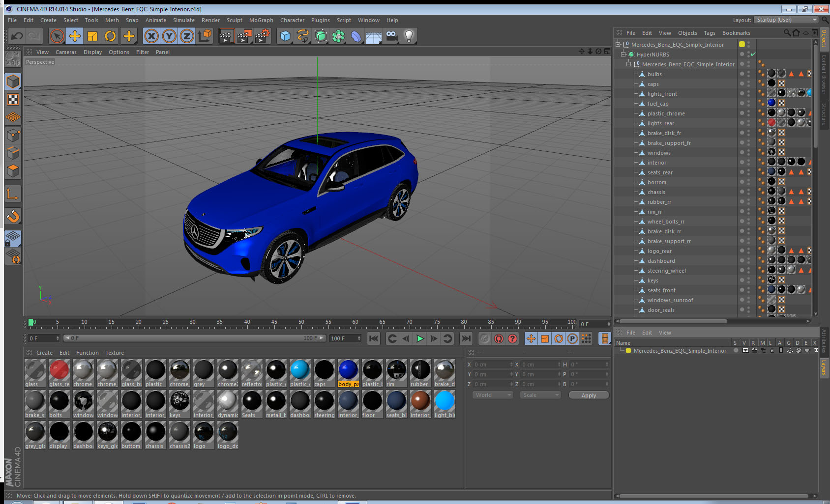The height and width of the screenshot is (504, 830).
Task: Open the Objects vertical side tab
Action: click(824, 38)
